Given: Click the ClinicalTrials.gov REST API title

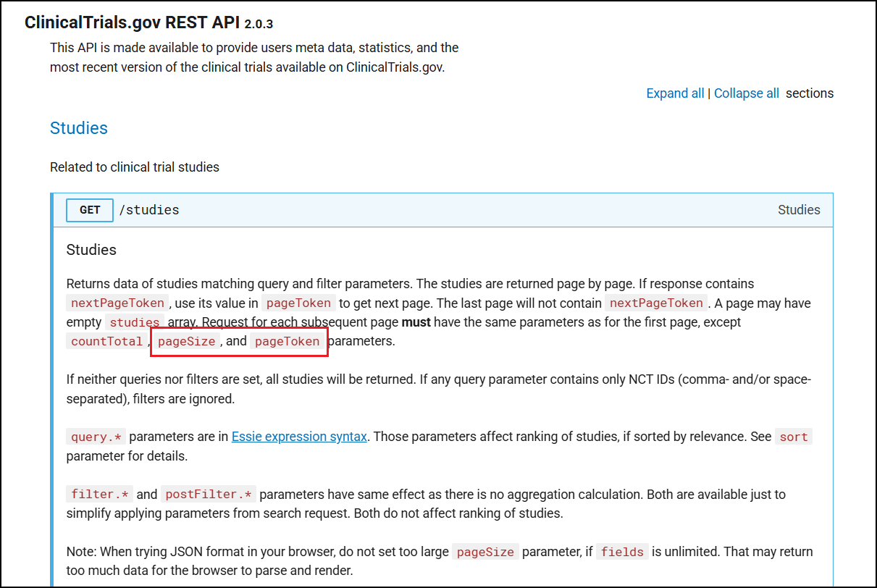Looking at the screenshot, I should pos(133,22).
